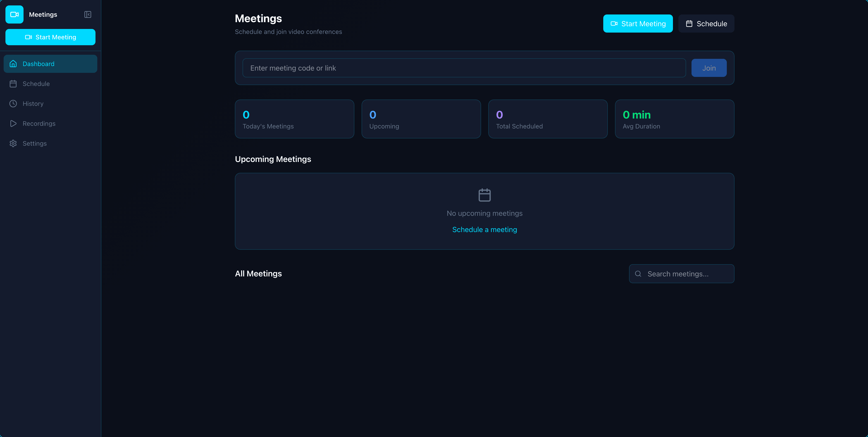
Task: Select the clock icon next to History
Action: pos(13,103)
